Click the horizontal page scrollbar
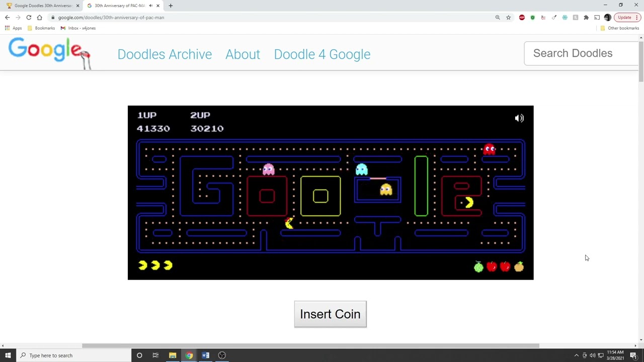The image size is (644, 362). tap(310, 345)
